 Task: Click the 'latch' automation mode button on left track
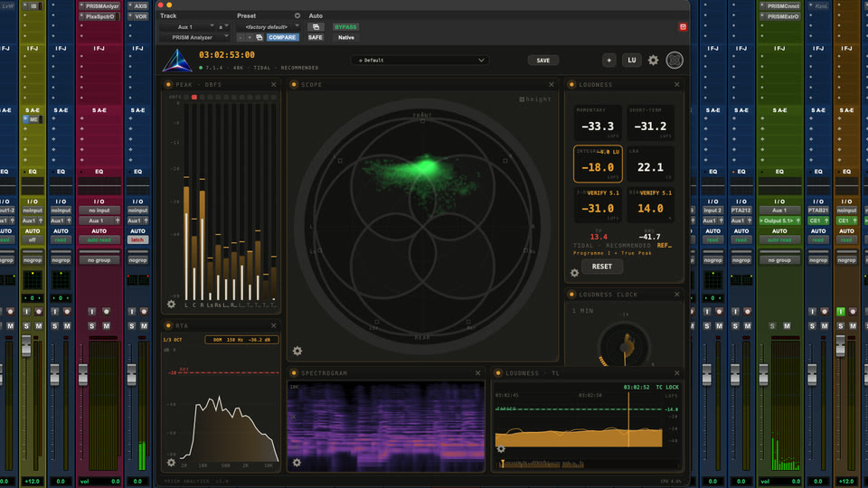[137, 239]
